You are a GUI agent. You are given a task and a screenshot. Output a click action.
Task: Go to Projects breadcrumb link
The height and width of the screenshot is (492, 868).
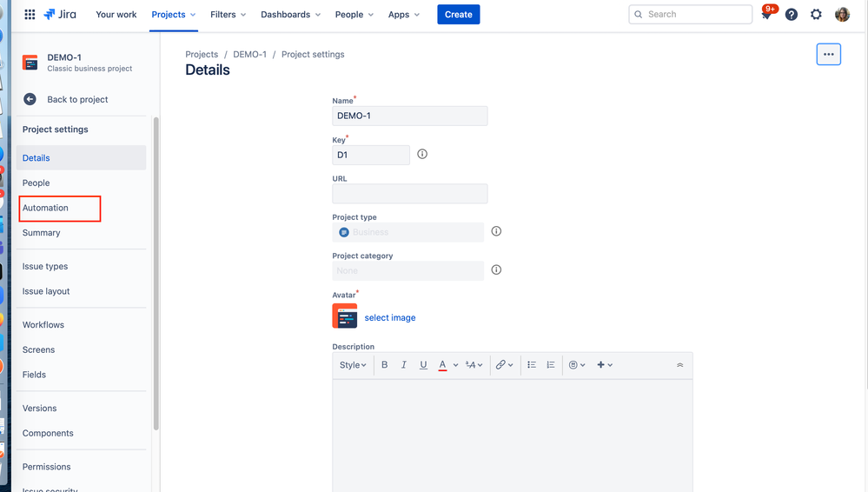tap(202, 54)
